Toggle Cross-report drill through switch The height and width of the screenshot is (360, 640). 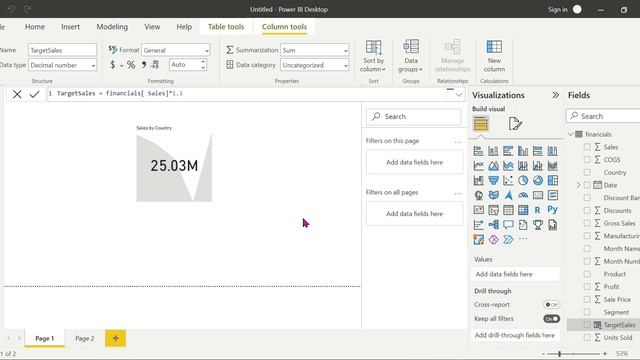(x=551, y=304)
